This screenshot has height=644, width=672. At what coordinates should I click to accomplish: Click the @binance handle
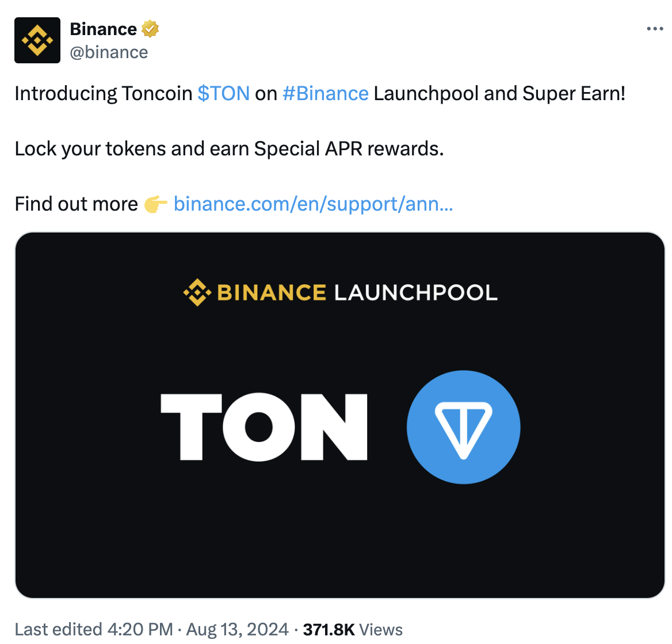109,52
